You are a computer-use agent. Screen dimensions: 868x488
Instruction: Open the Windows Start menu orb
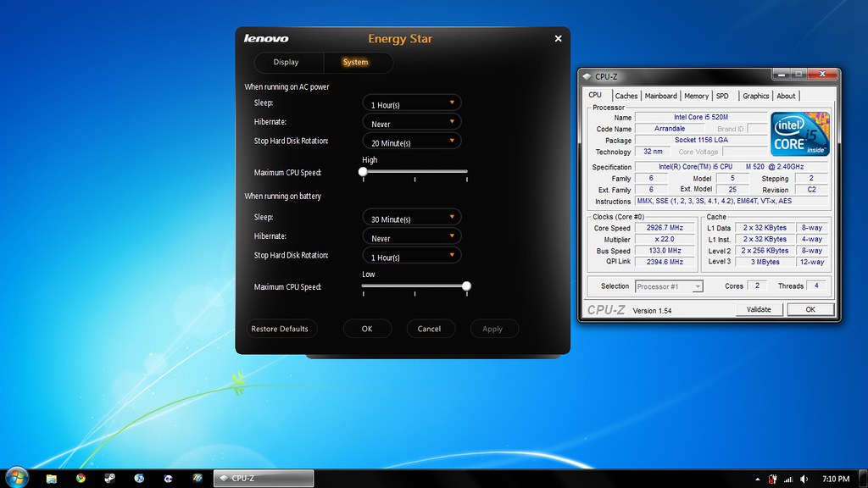16,478
